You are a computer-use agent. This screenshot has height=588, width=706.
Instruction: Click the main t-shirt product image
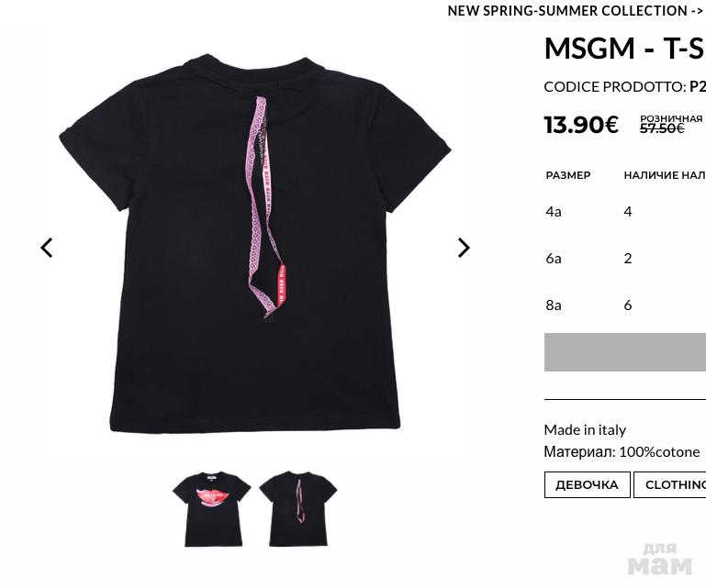click(255, 243)
